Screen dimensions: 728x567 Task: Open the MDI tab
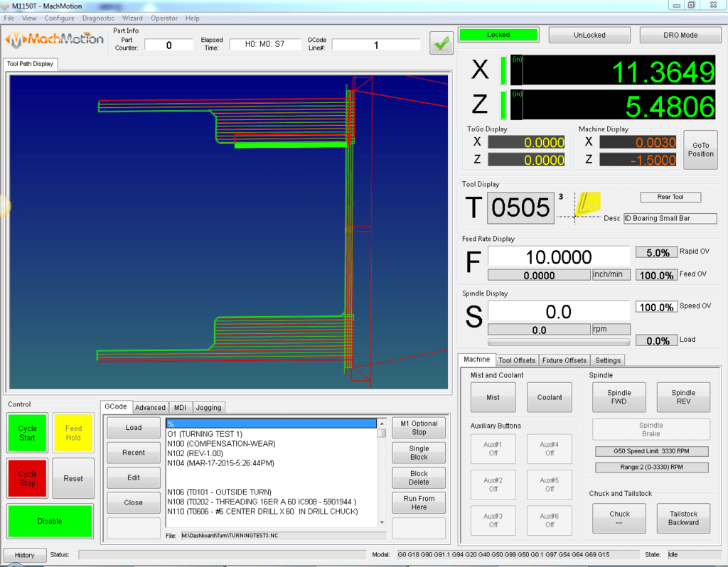coord(181,407)
